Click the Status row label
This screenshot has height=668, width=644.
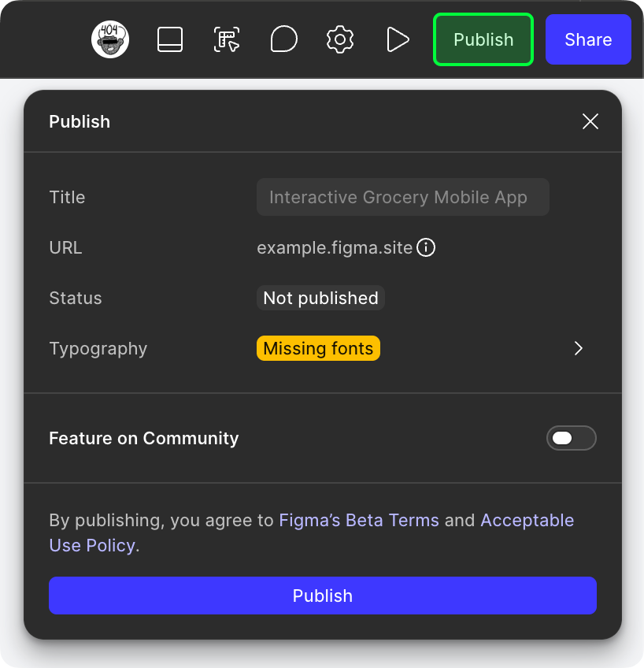pyautogui.click(x=76, y=298)
